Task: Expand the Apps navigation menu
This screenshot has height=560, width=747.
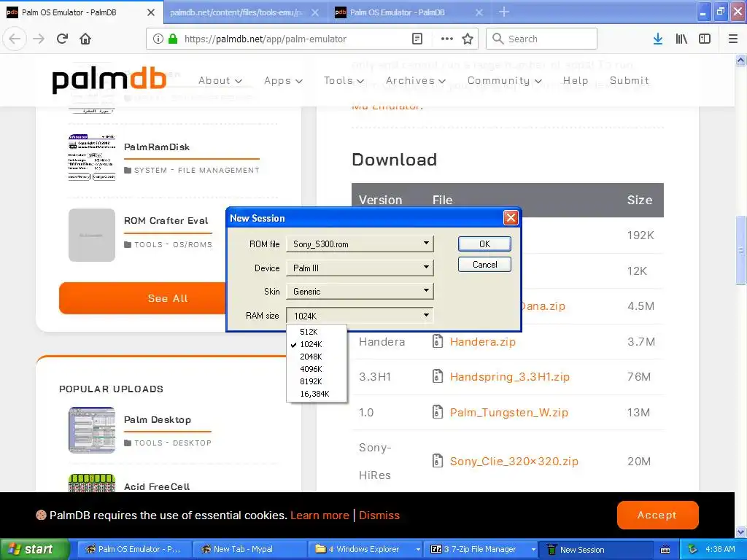Action: [283, 80]
